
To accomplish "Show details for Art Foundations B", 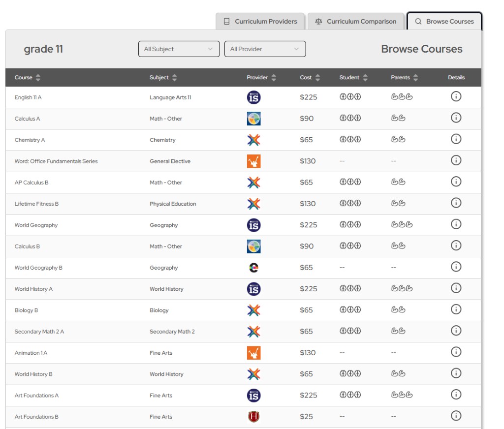I will coord(456,416).
